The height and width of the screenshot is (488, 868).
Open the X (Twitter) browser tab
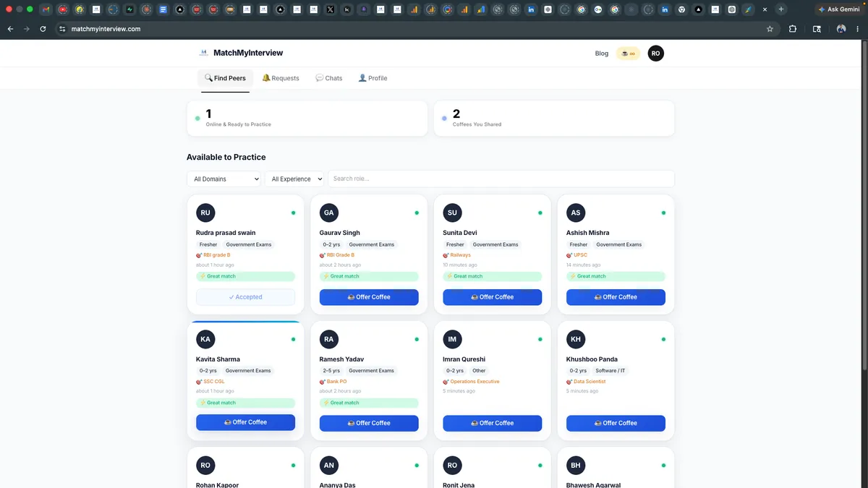coord(330,9)
